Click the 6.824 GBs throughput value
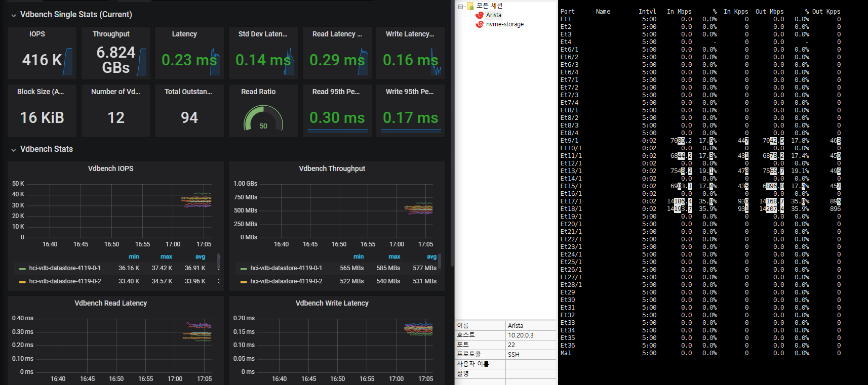Image resolution: width=868 pixels, height=385 pixels. [x=116, y=60]
